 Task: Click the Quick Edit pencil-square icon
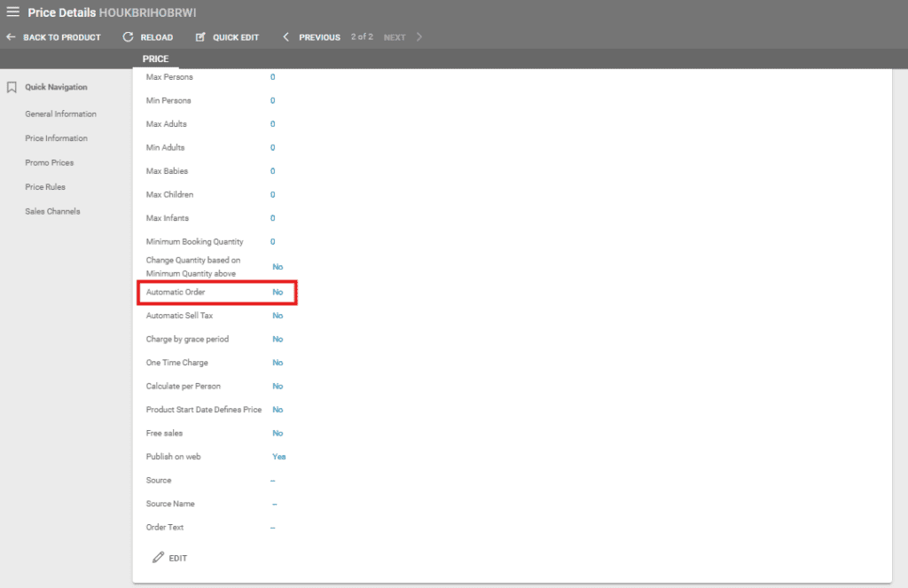click(200, 37)
